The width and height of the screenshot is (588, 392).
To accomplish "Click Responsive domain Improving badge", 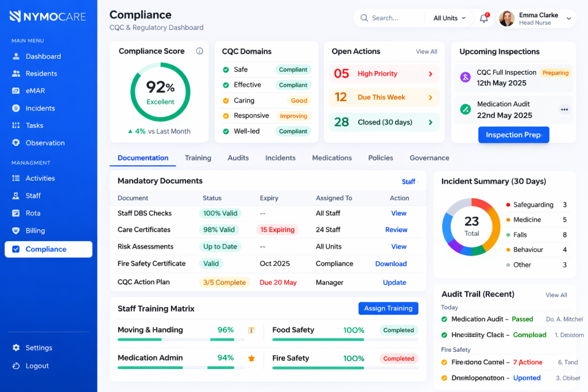I will coord(293,116).
